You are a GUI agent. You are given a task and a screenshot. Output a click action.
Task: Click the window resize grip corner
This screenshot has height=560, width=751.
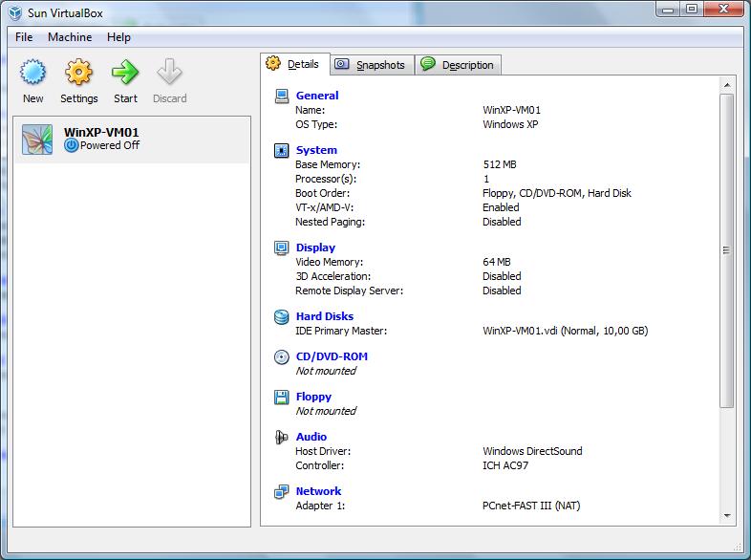click(738, 547)
